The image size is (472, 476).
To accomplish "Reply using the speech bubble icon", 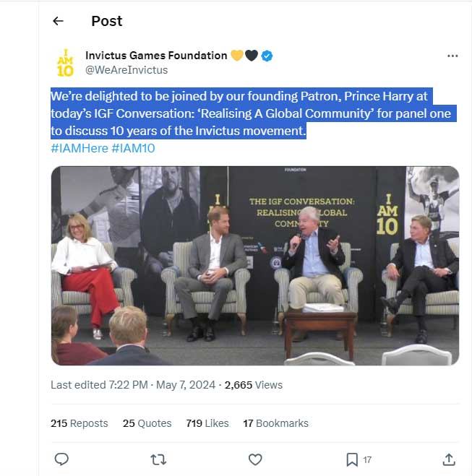I will tap(62, 459).
